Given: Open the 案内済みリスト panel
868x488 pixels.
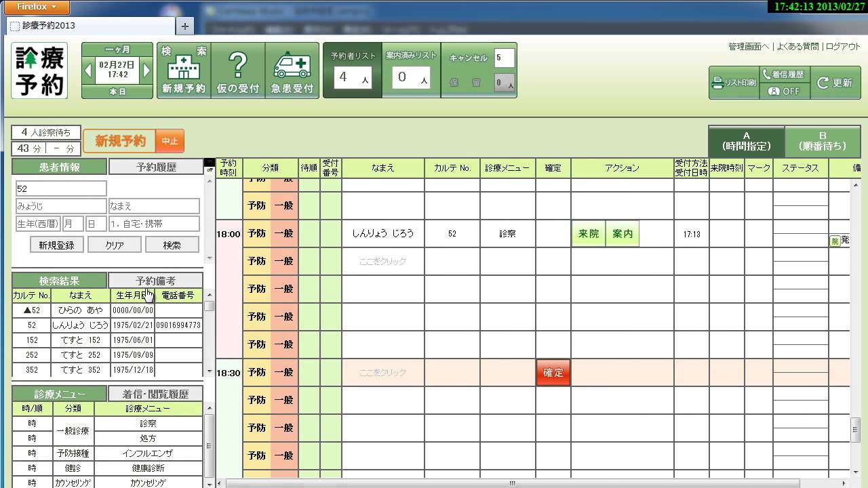Looking at the screenshot, I should 411,70.
